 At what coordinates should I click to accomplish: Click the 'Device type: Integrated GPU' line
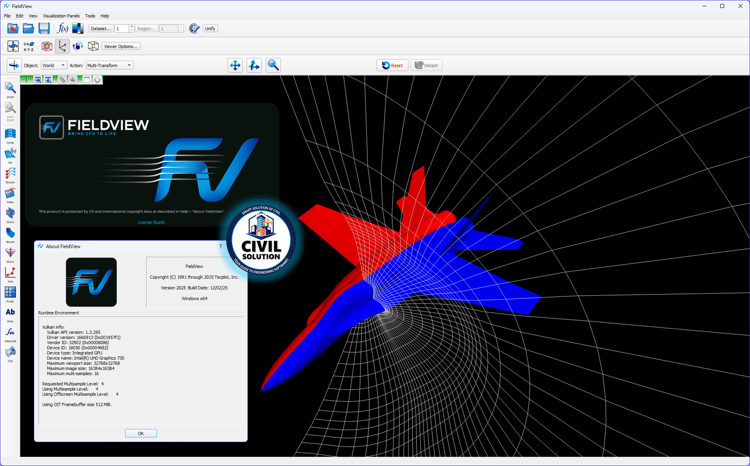74,353
